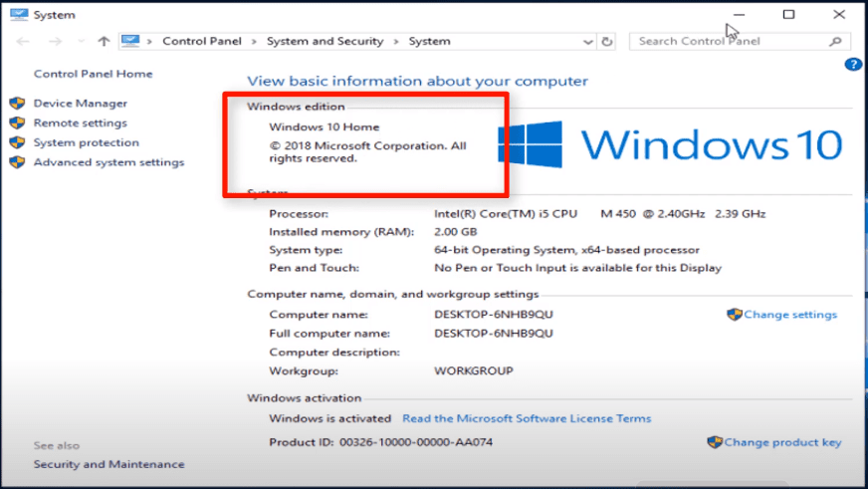Click the 64-bit Operating System text
The image size is (868, 489).
(566, 250)
